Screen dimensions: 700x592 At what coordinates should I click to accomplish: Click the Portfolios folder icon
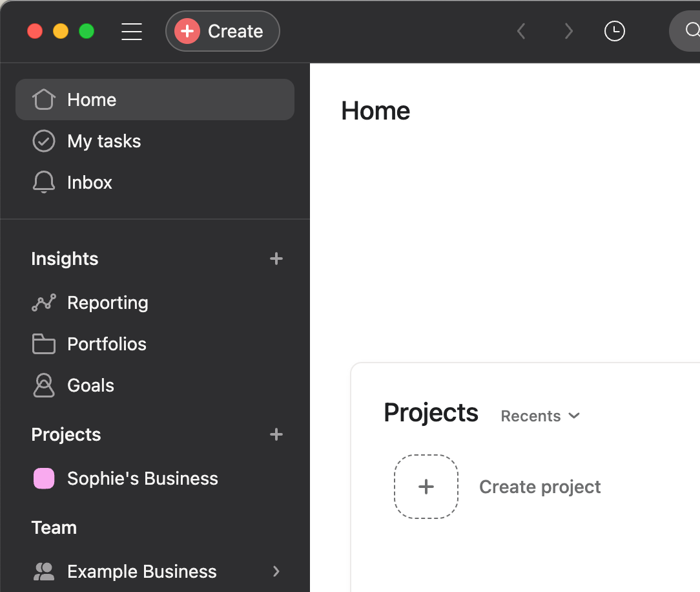tap(44, 344)
